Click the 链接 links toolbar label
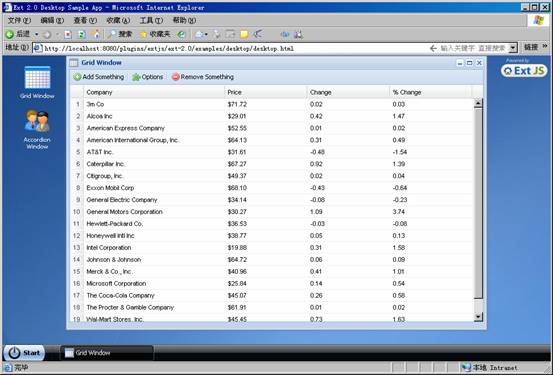553x375 pixels. point(530,47)
